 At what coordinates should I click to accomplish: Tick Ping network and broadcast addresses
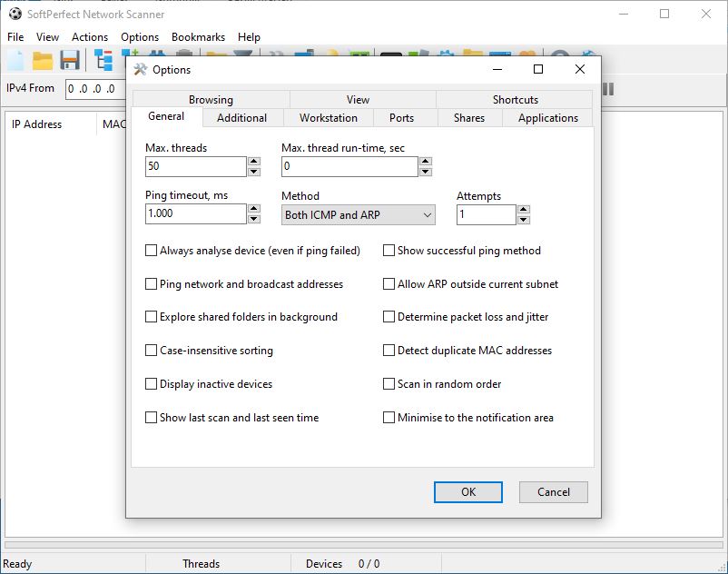[151, 283]
